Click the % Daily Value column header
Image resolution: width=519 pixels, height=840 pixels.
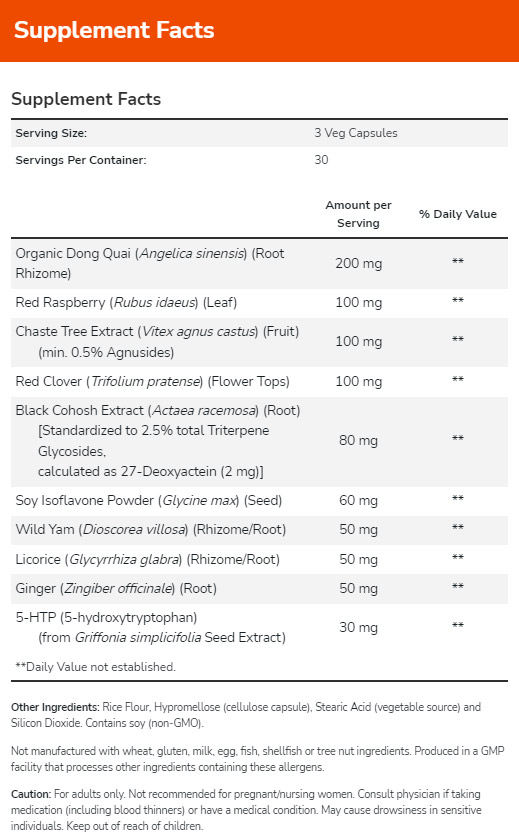point(458,214)
